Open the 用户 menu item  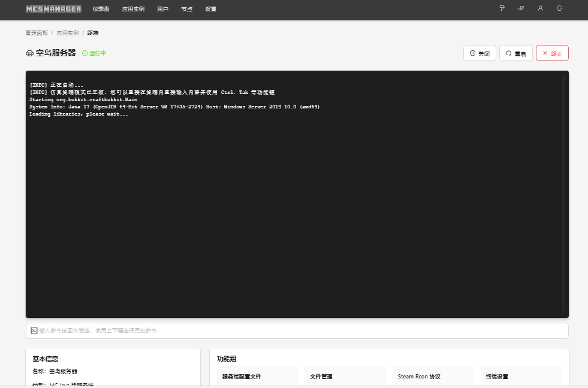pos(162,9)
